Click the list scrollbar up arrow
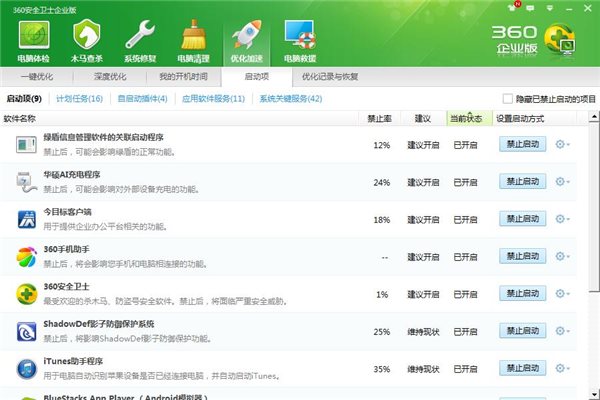This screenshot has width=600, height=400. click(x=594, y=116)
